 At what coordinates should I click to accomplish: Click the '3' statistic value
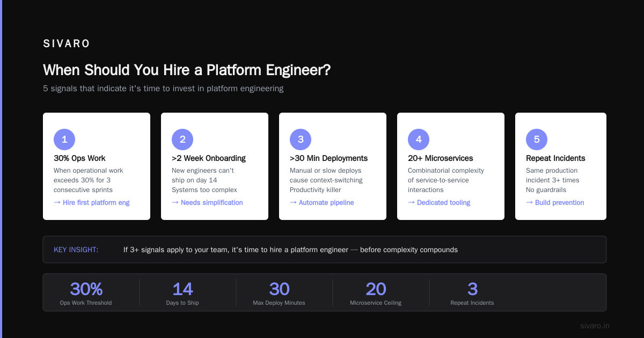click(472, 289)
